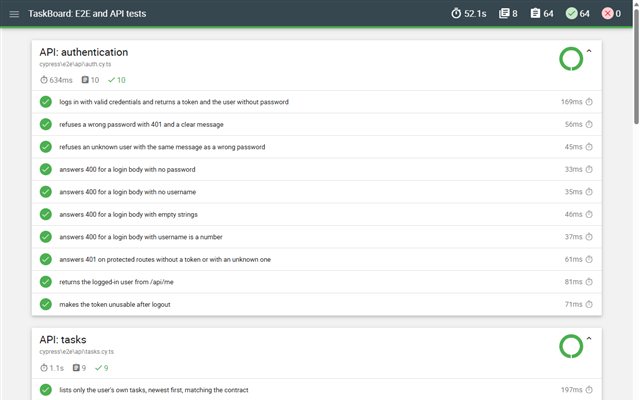Click the timer icon beside 45ms
The image size is (640, 400).
pos(589,147)
